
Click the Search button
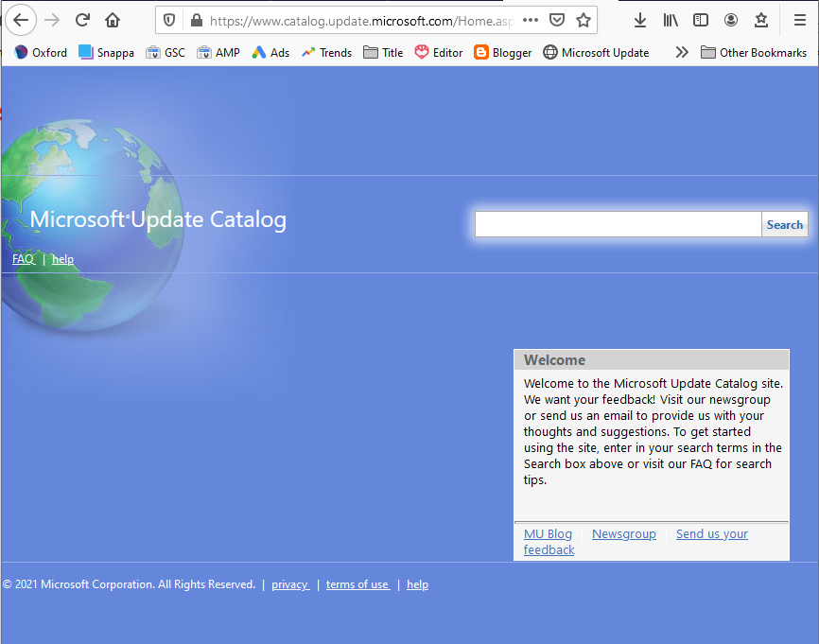click(x=785, y=224)
